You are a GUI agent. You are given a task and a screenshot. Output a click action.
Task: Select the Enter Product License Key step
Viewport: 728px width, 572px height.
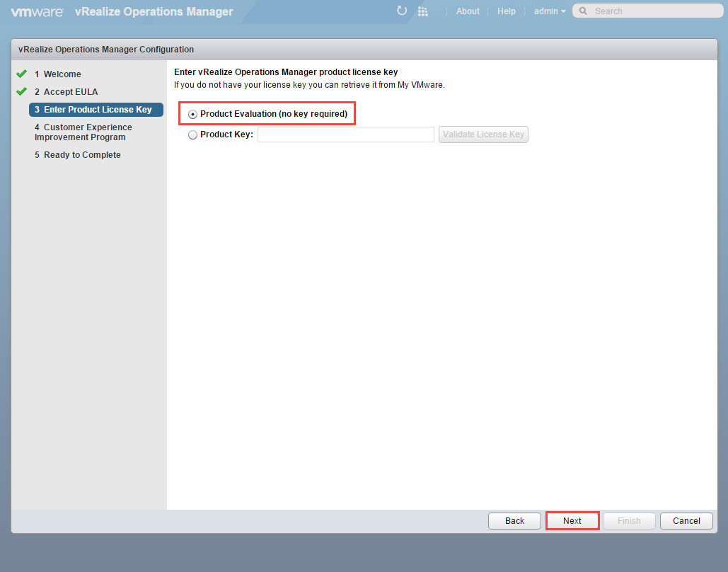(96, 110)
